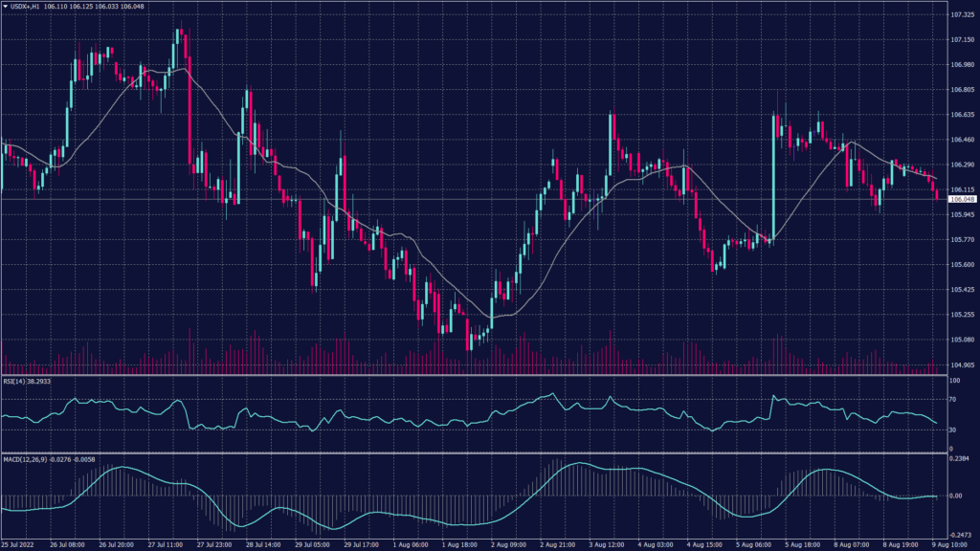
Task: Click the current price tag 106.048
Action: click(x=962, y=199)
